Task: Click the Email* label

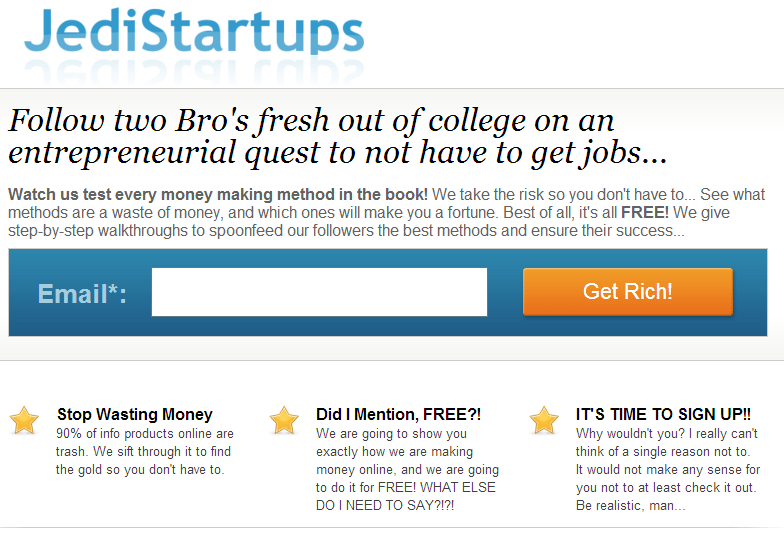Action: tap(82, 294)
